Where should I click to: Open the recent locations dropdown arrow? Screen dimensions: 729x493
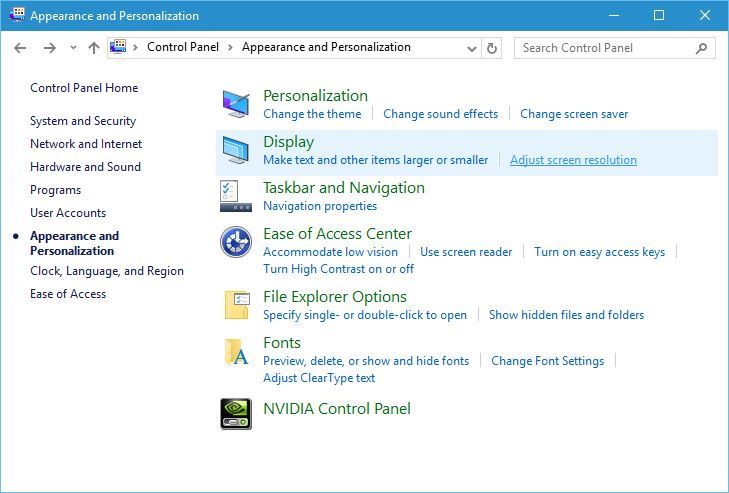tap(73, 47)
